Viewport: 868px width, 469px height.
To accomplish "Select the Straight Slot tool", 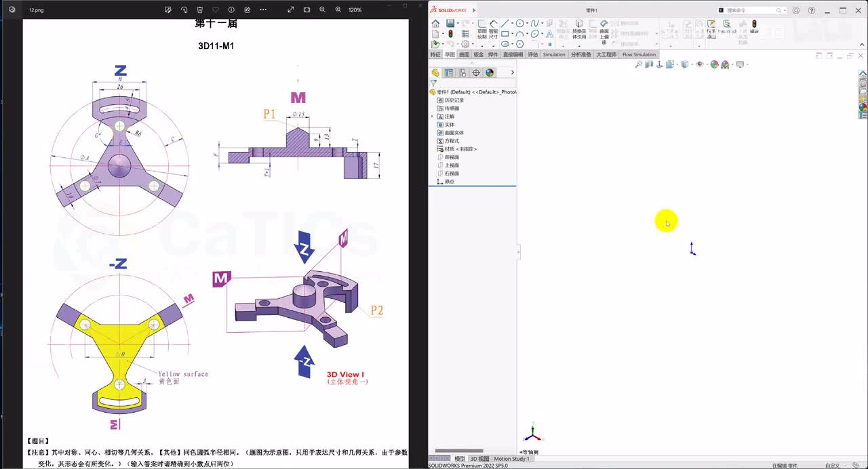I will click(x=505, y=44).
